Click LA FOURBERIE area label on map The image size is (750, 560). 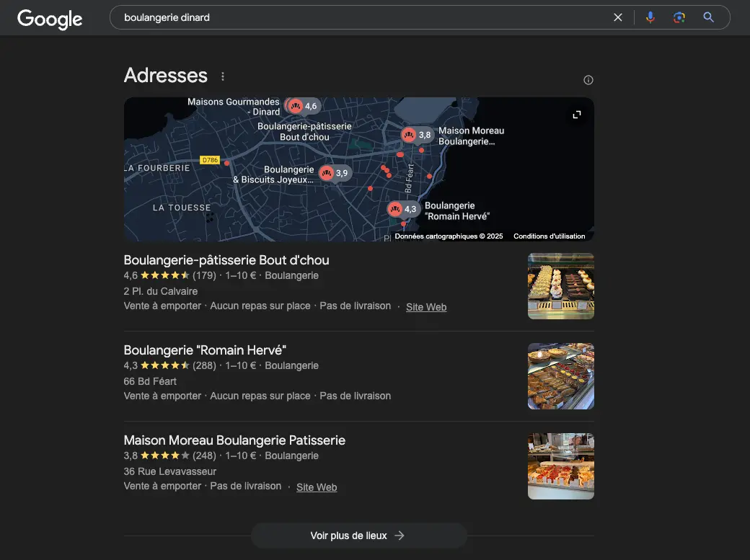pos(157,168)
